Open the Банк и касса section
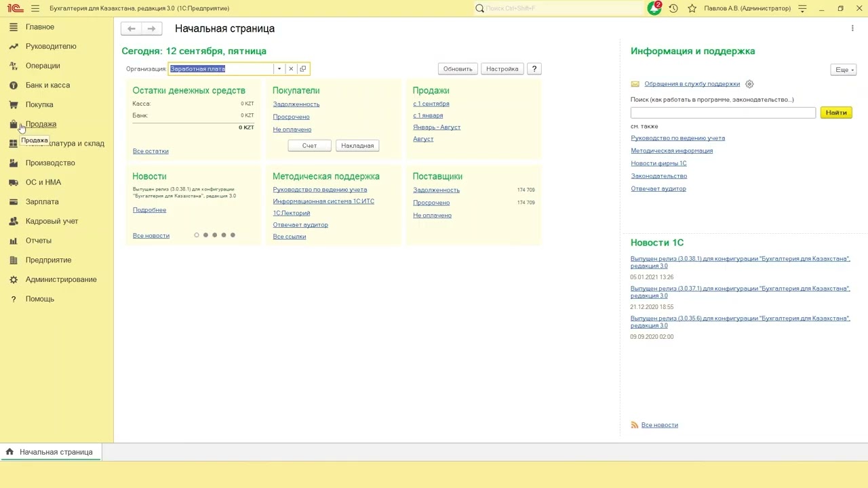 [47, 85]
